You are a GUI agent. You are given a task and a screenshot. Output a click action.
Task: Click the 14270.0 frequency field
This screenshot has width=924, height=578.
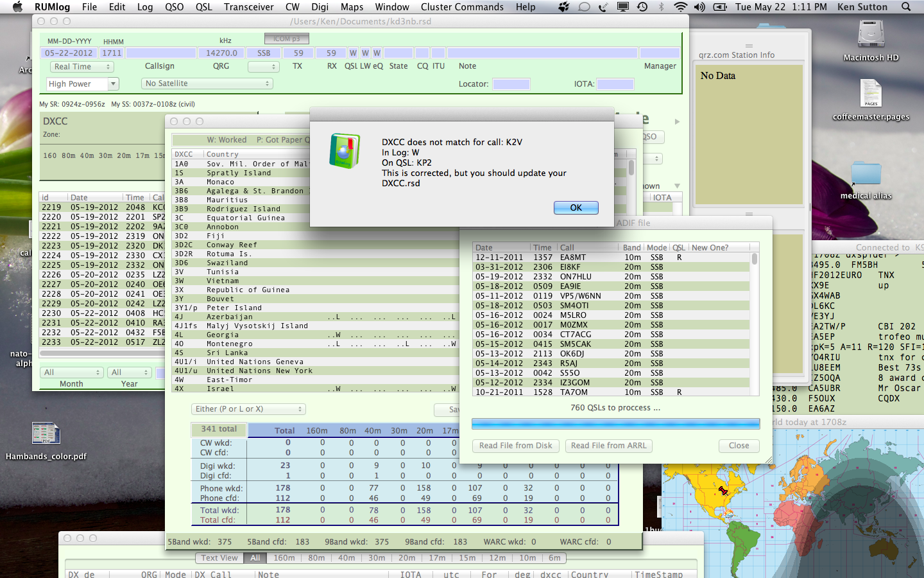coord(222,53)
